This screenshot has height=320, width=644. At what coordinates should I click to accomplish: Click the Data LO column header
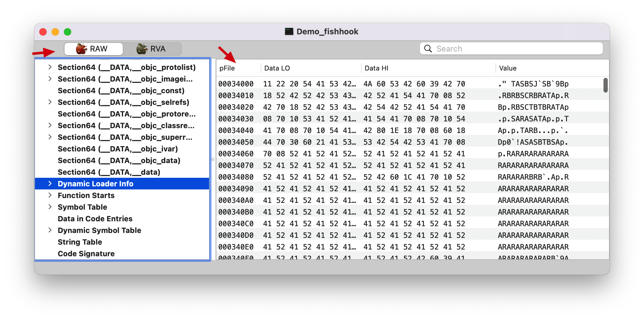pos(311,68)
